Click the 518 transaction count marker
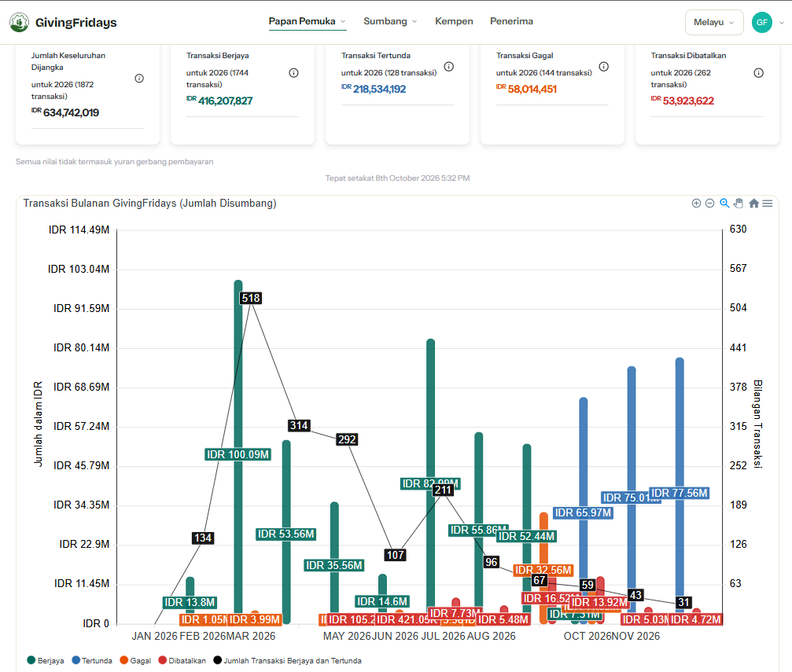Viewport: 792px width, 672px height. point(251,298)
